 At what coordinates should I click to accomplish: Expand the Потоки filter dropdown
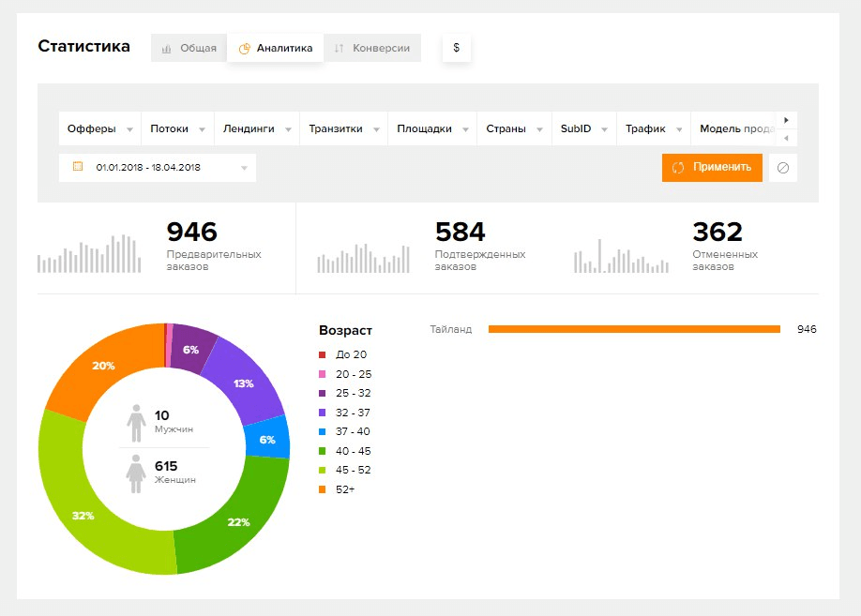pos(178,129)
